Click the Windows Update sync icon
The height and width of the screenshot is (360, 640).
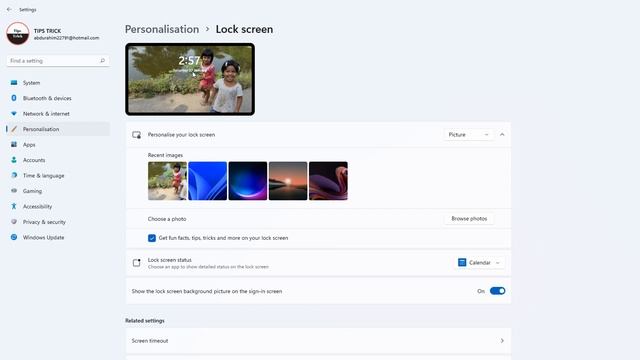tap(14, 237)
